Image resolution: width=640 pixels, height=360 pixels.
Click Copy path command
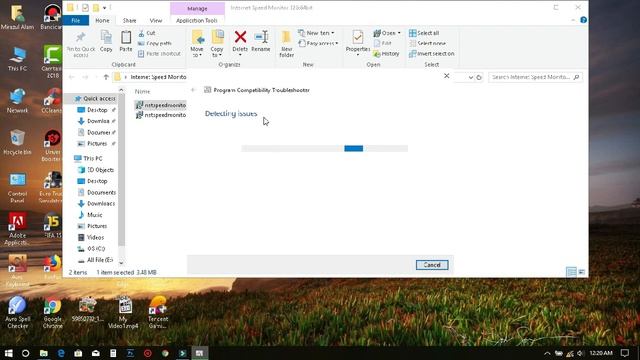click(x=155, y=43)
